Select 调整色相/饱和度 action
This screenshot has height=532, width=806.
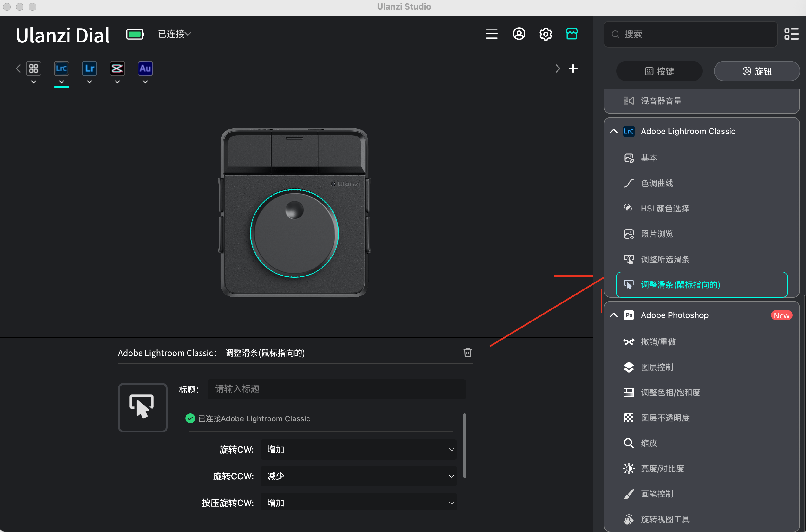coord(702,393)
